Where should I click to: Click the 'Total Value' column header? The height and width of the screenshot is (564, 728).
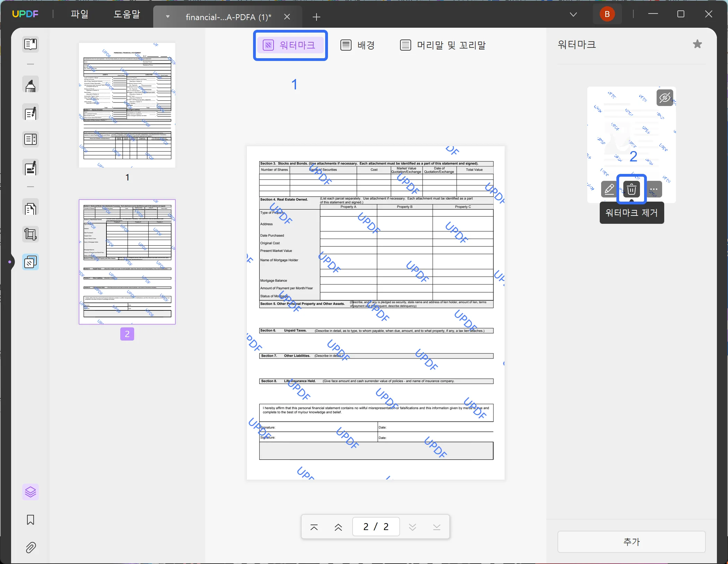pos(474,170)
